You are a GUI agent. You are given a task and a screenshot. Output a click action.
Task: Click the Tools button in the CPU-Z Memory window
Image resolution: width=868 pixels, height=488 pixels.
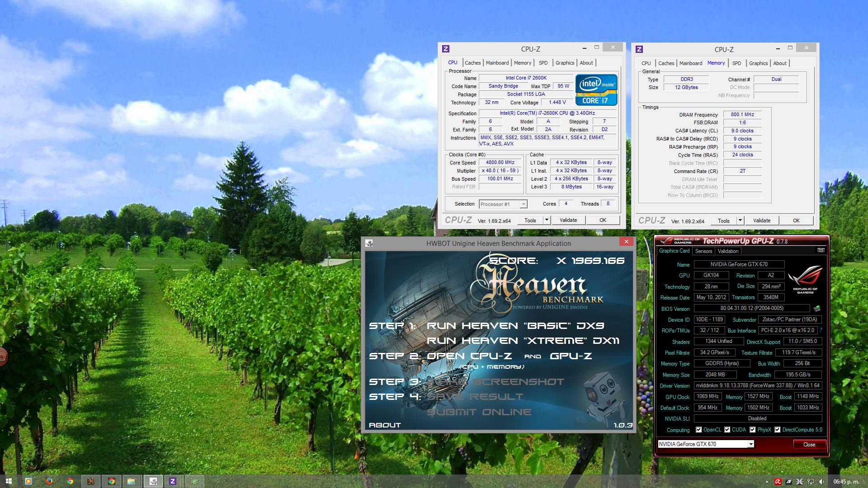[723, 221]
